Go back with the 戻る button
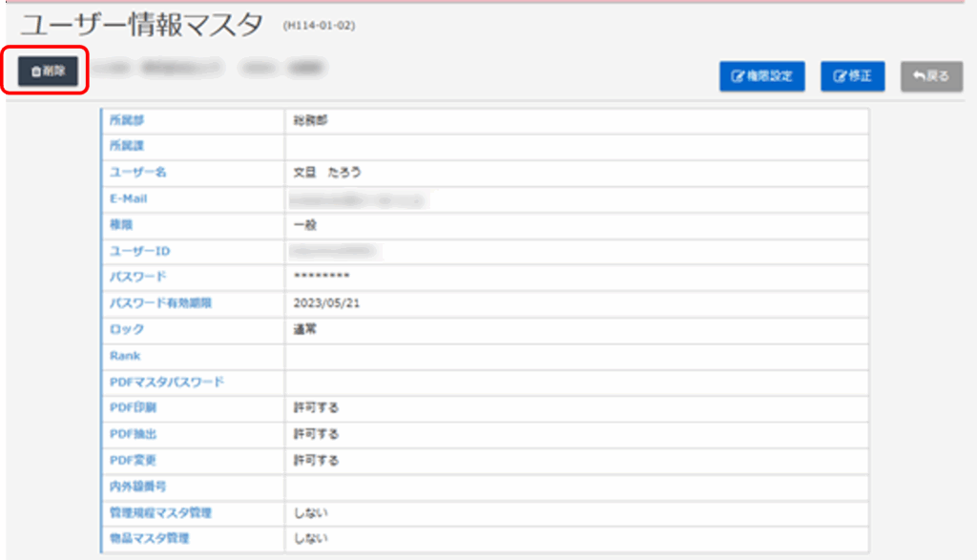Image resolution: width=977 pixels, height=560 pixels. point(931,76)
